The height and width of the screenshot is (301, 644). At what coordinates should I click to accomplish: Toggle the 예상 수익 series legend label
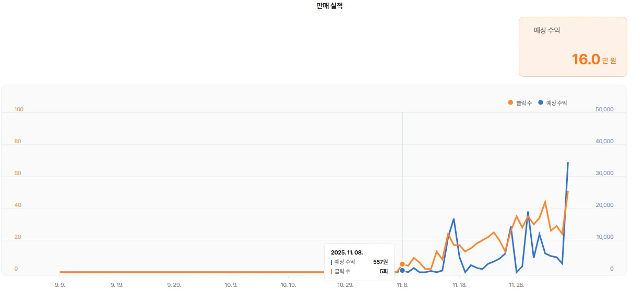click(556, 103)
